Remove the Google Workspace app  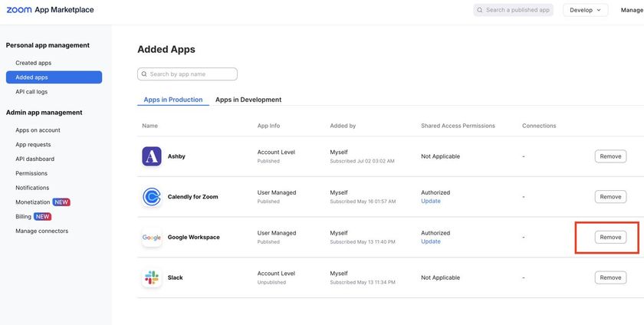tap(610, 238)
